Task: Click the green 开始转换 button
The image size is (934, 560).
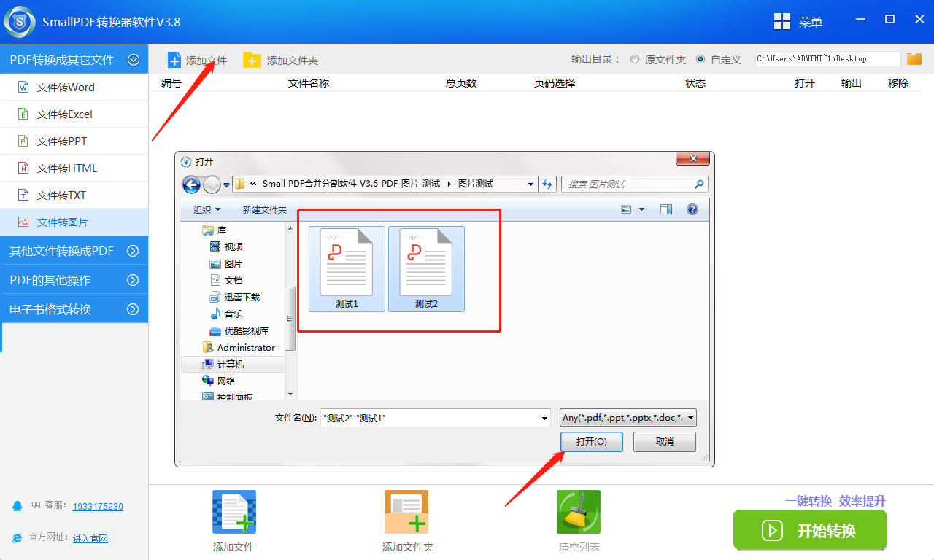Action: pyautogui.click(x=810, y=530)
